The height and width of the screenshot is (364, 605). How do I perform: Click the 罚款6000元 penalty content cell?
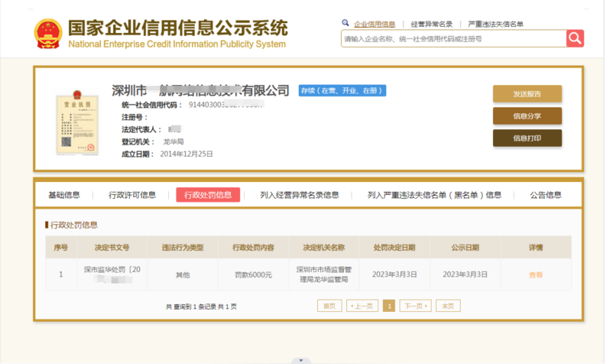click(x=253, y=275)
